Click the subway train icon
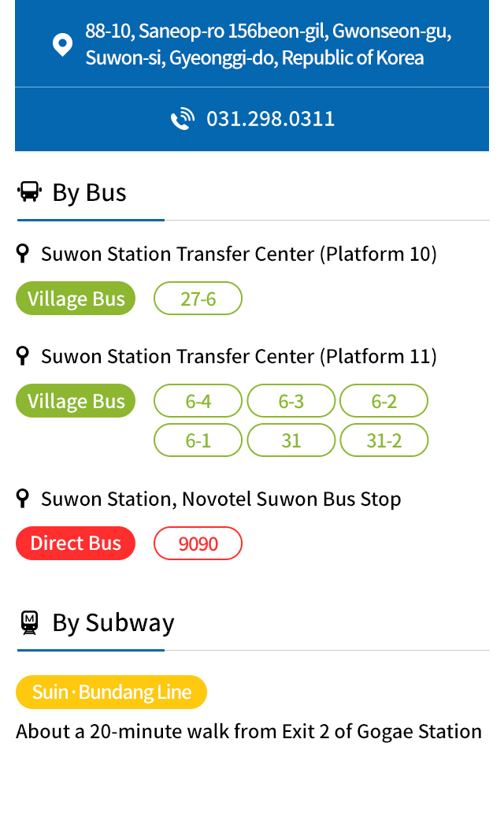504x817 pixels. [x=30, y=622]
